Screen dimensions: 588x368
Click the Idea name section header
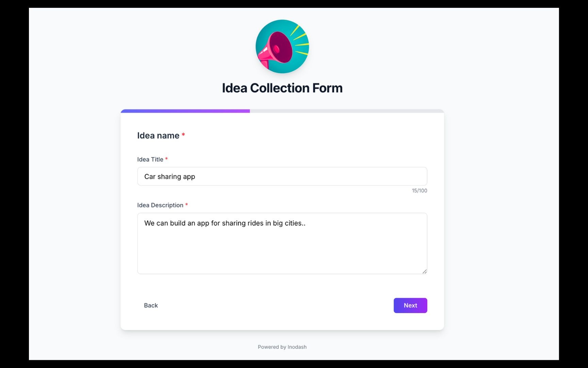(x=158, y=135)
